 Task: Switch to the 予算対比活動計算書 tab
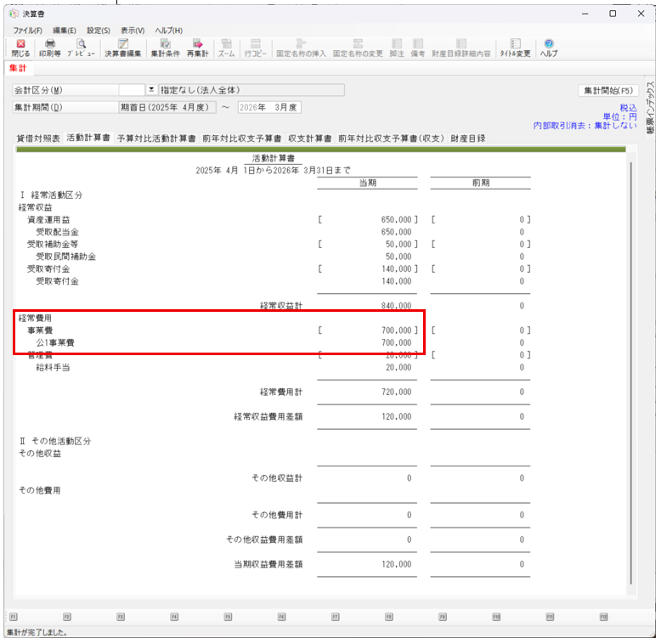pos(156,138)
